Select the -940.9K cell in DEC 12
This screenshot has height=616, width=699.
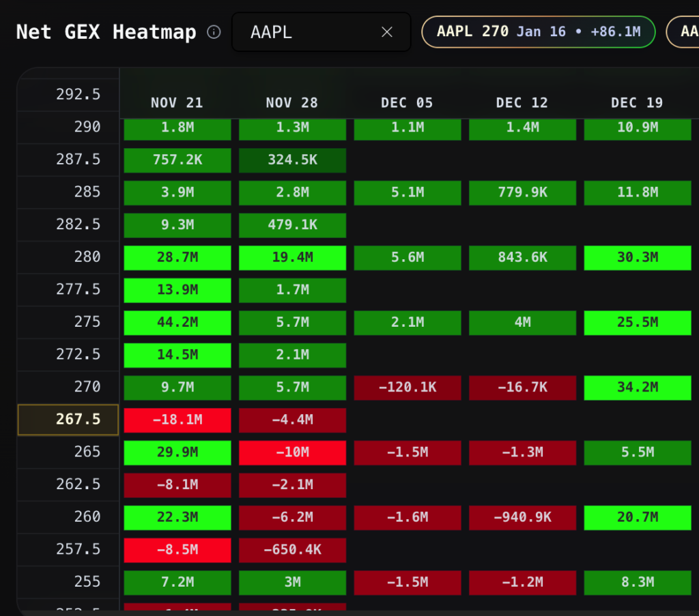point(522,517)
